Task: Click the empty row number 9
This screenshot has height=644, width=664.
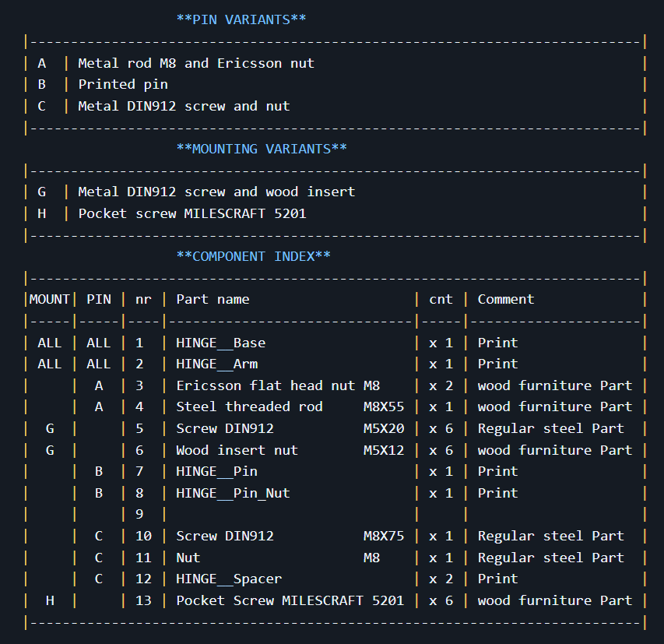Action: [139, 514]
